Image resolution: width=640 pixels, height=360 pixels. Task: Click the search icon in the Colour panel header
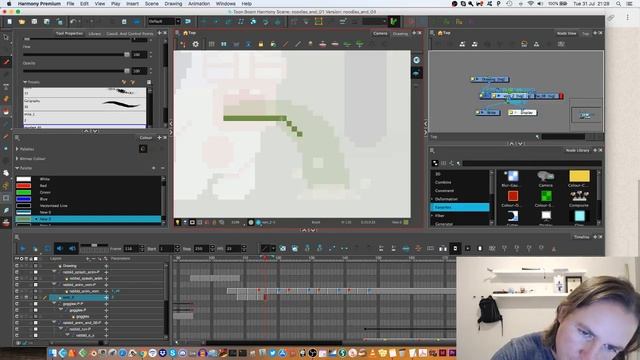click(17, 138)
